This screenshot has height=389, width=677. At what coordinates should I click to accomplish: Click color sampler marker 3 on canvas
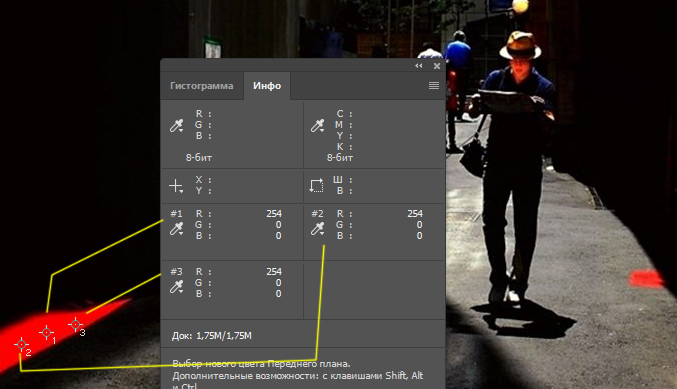pos(76,324)
